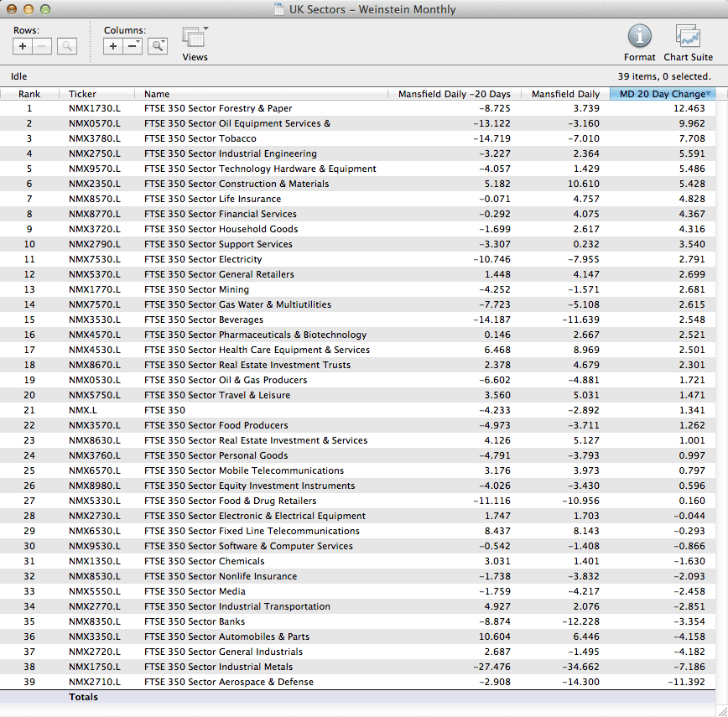Click the add column plus button
This screenshot has width=728, height=717.
[x=114, y=46]
